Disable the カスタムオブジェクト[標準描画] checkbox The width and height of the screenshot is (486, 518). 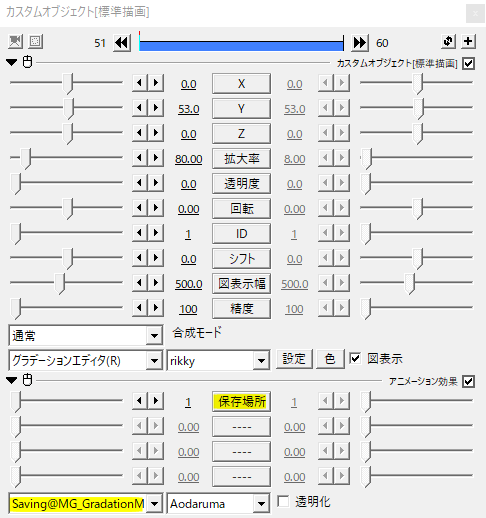tap(468, 63)
